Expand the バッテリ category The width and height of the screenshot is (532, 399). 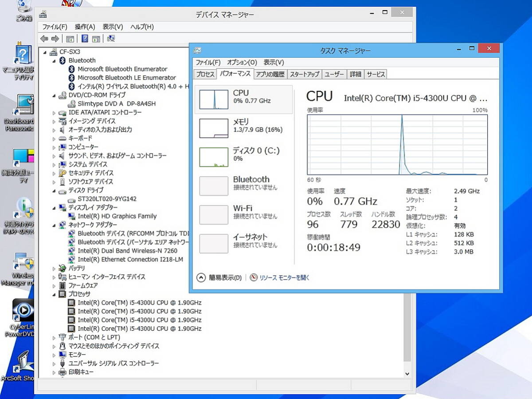click(x=54, y=269)
